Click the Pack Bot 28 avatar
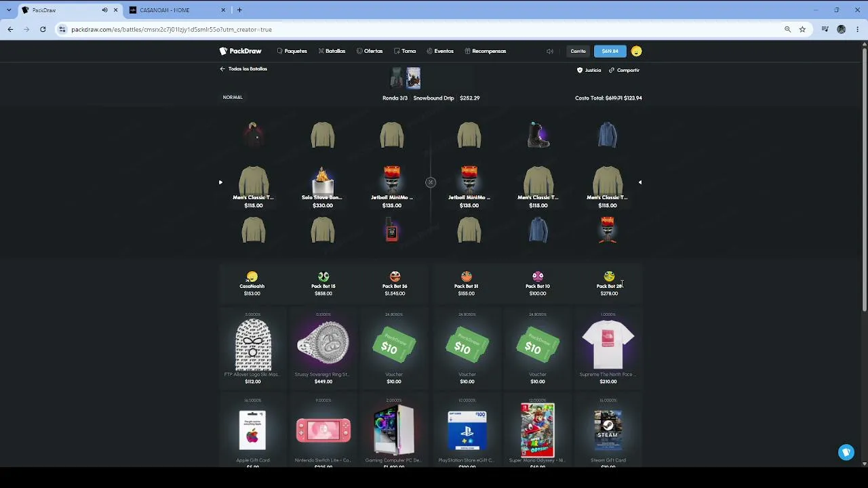 (x=609, y=277)
